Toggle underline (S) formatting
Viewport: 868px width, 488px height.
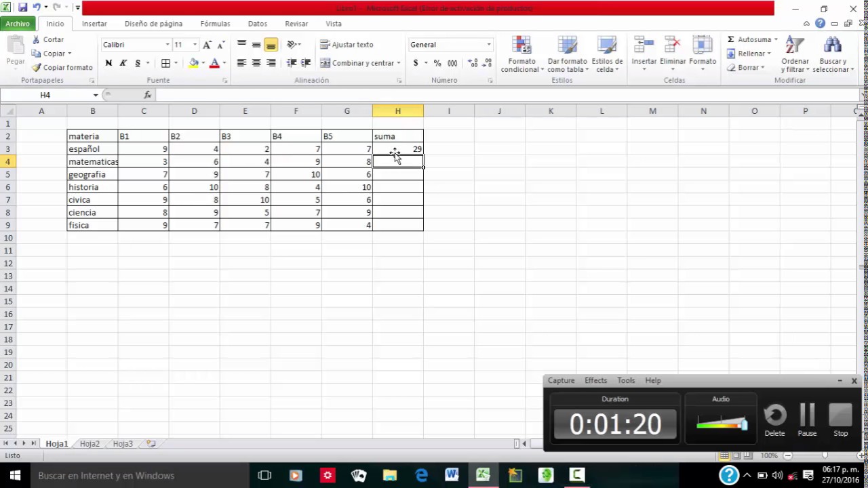138,63
